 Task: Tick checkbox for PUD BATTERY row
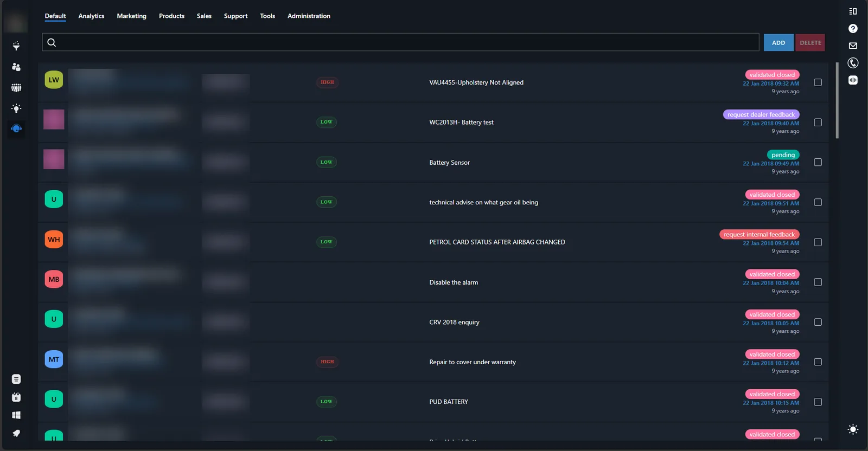[818, 402]
